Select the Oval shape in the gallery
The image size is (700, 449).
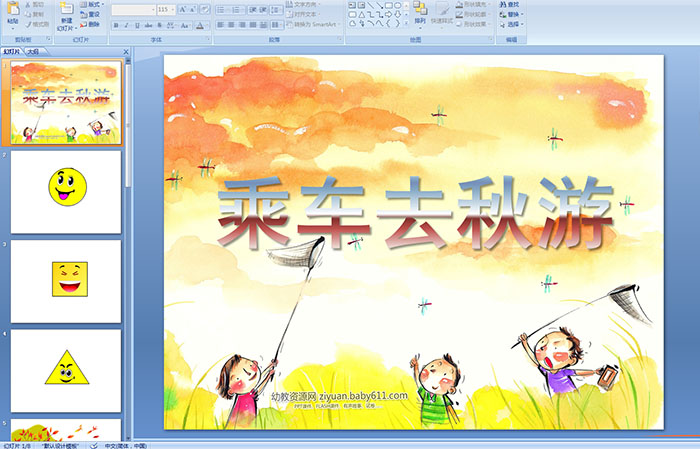pos(397,5)
